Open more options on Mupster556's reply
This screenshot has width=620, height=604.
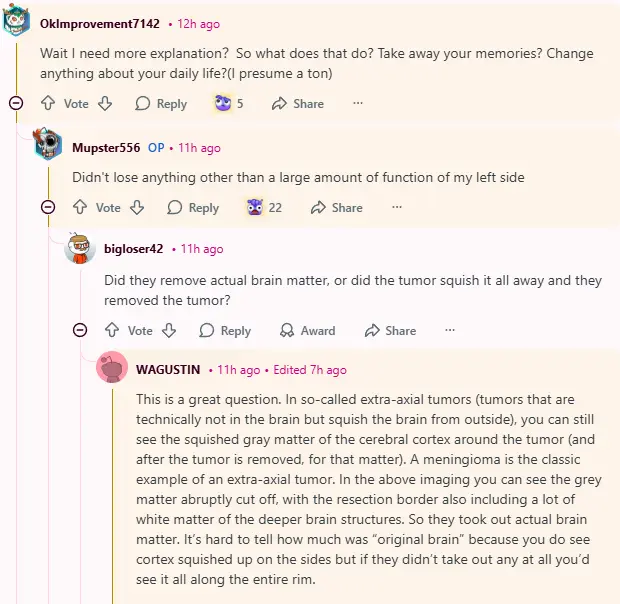pyautogui.click(x=397, y=207)
